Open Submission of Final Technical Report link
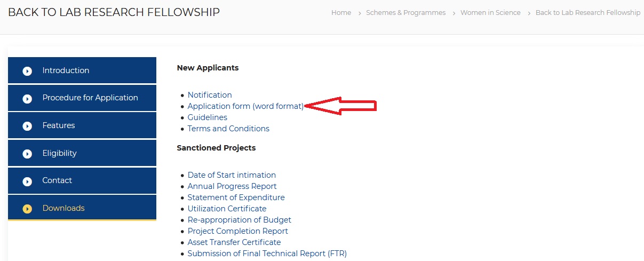Screen dimensions: 644x261 tap(267, 254)
